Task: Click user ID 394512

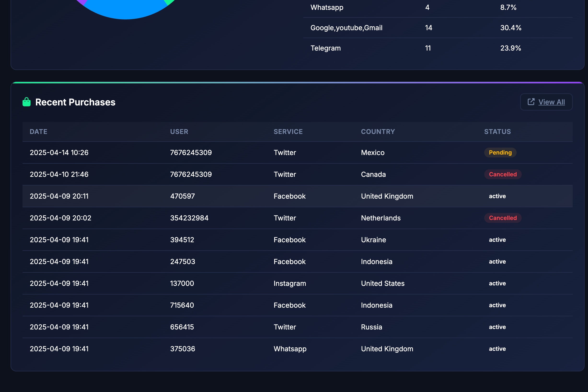Action: click(x=182, y=240)
